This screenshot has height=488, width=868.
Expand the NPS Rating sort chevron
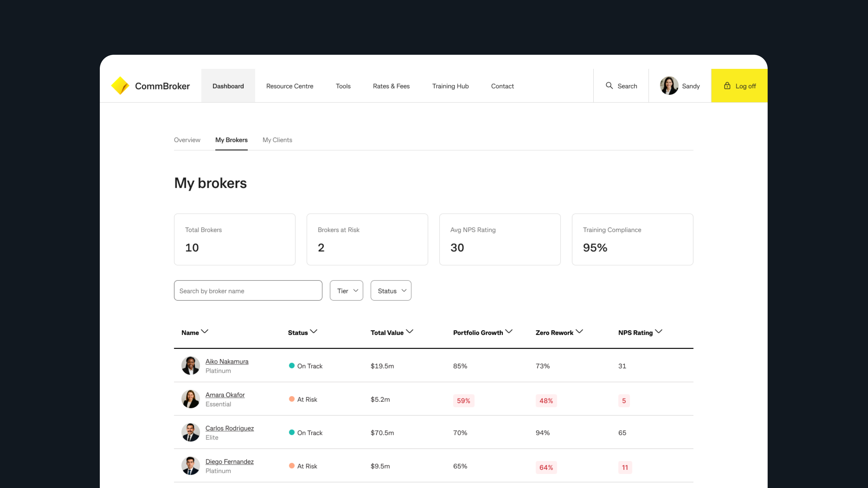pos(659,332)
